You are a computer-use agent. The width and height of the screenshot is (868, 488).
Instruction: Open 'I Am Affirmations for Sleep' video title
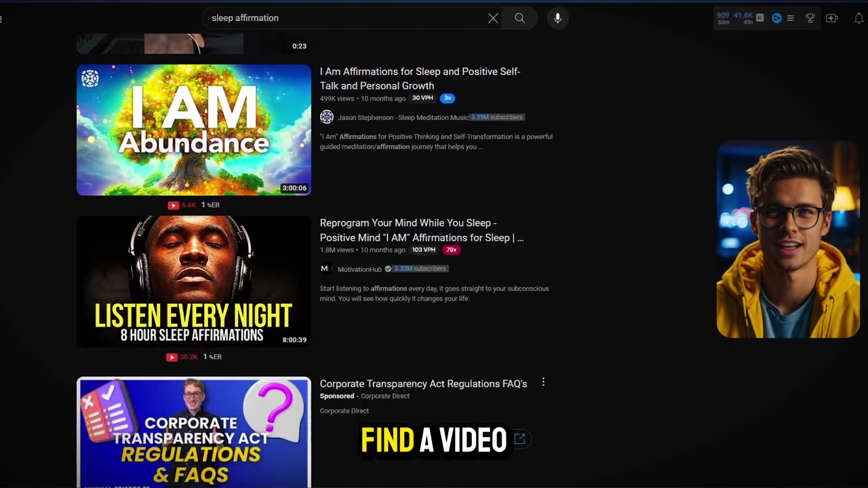pos(420,79)
